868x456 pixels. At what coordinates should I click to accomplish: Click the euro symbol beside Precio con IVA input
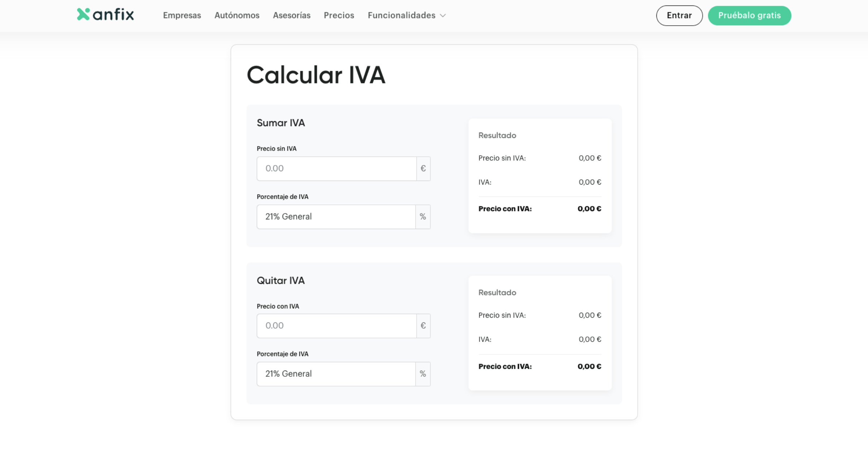[423, 325]
